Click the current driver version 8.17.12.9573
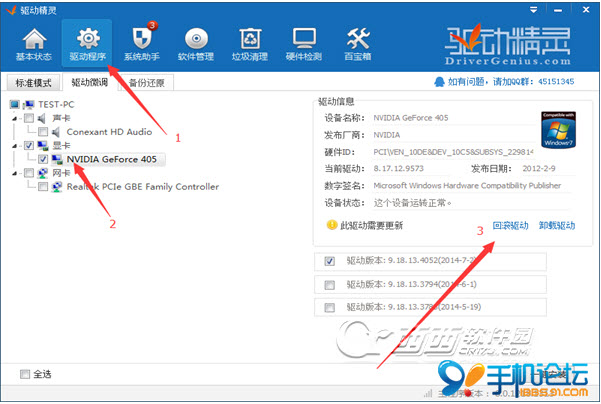The width and height of the screenshot is (601, 404). pos(399,169)
